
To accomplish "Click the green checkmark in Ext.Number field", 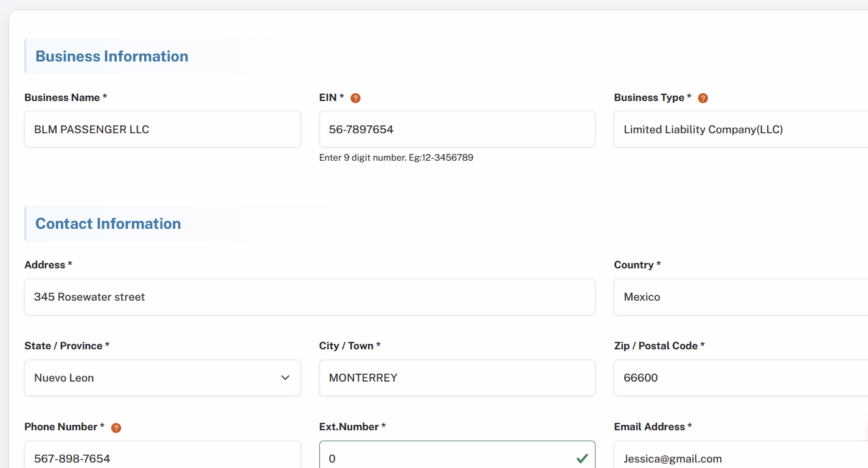I will tap(582, 458).
